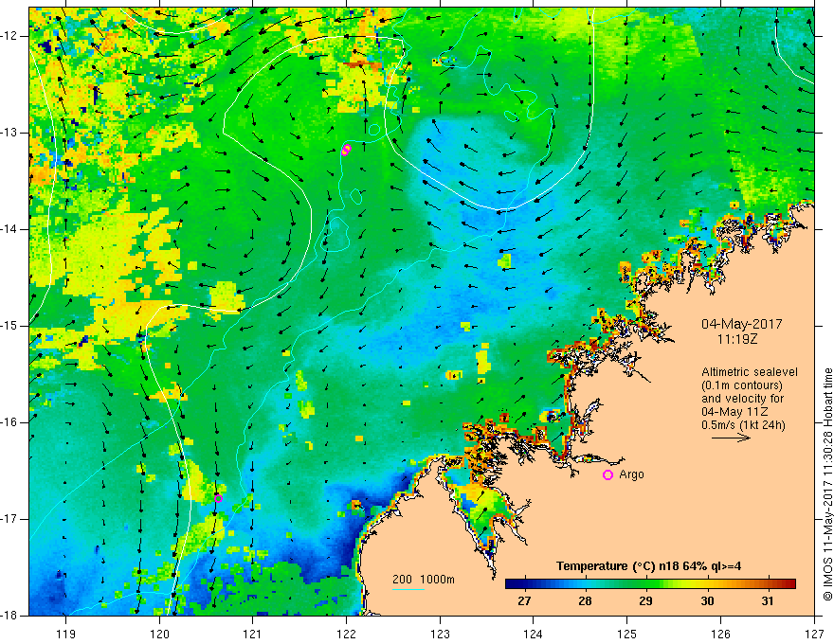The height and width of the screenshot is (644, 834).
Task: Click the '-18' latitude axis label
Action: (x=9, y=616)
